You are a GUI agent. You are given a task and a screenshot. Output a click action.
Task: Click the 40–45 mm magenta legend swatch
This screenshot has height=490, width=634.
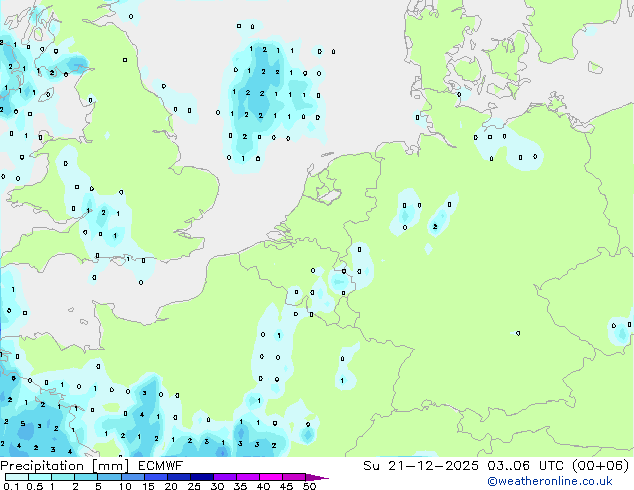point(271,477)
